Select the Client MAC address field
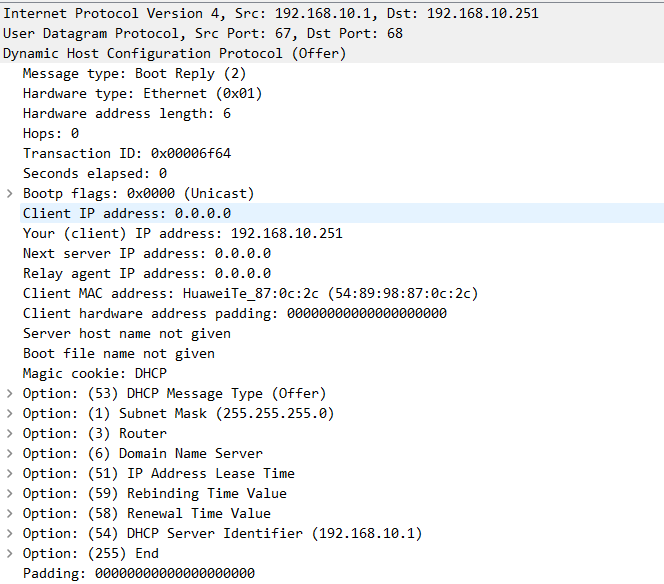The image size is (664, 584). [x=250, y=293]
